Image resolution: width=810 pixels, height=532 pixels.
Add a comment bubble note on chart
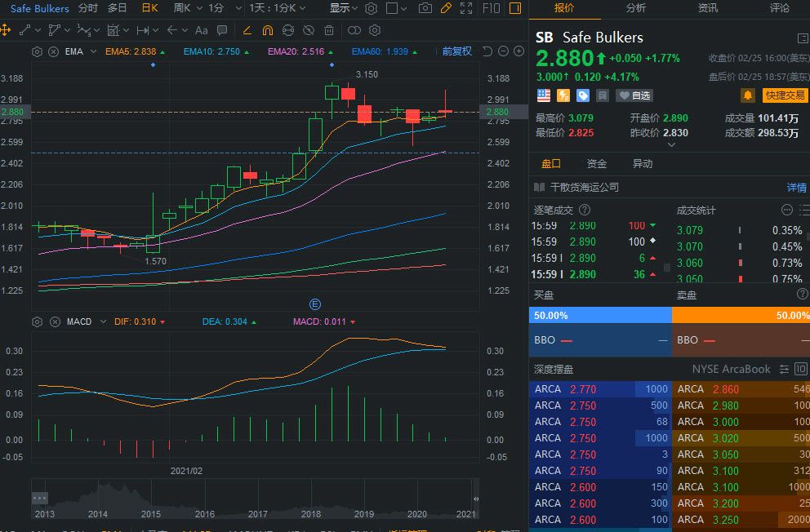coord(222,30)
